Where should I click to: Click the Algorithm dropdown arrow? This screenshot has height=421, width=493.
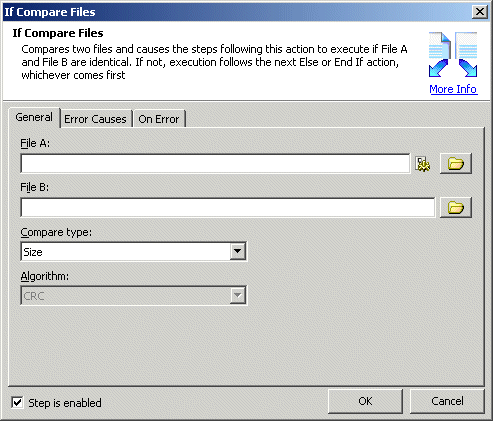tap(238, 295)
